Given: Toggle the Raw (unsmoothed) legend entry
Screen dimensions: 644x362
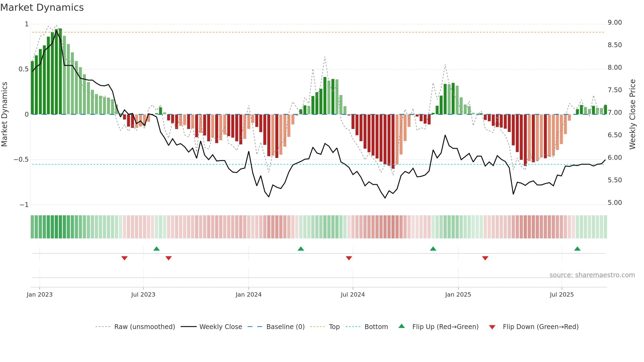Looking at the screenshot, I should point(135,327).
